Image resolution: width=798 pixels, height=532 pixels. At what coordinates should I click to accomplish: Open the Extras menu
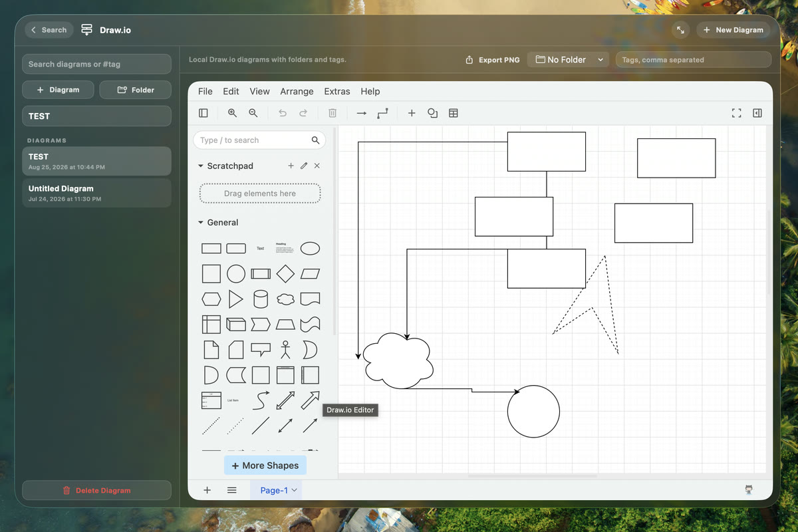337,92
